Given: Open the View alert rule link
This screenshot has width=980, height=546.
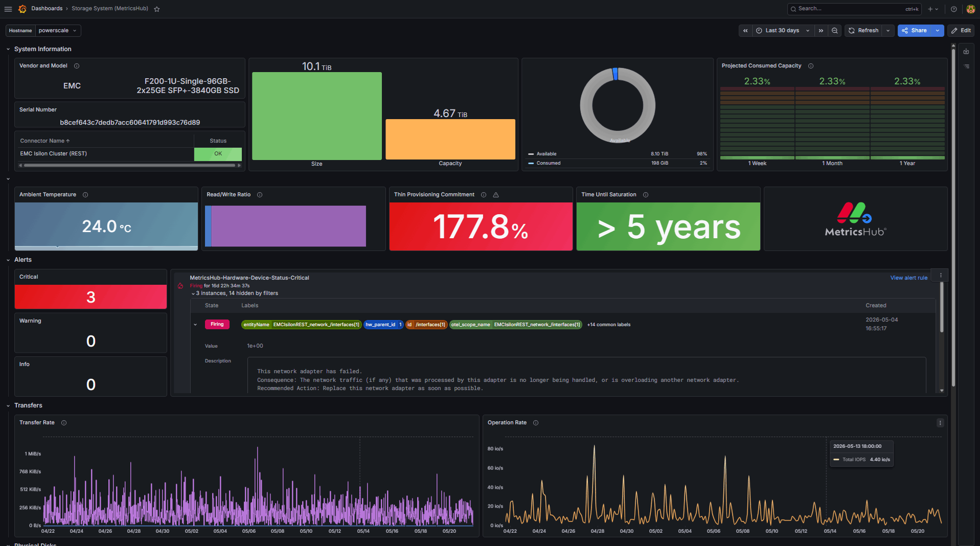Looking at the screenshot, I should 908,278.
